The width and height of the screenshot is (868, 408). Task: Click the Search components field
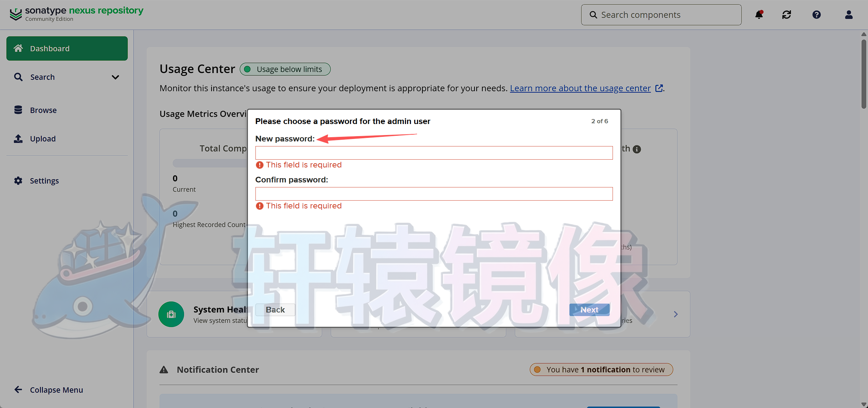pyautogui.click(x=661, y=15)
